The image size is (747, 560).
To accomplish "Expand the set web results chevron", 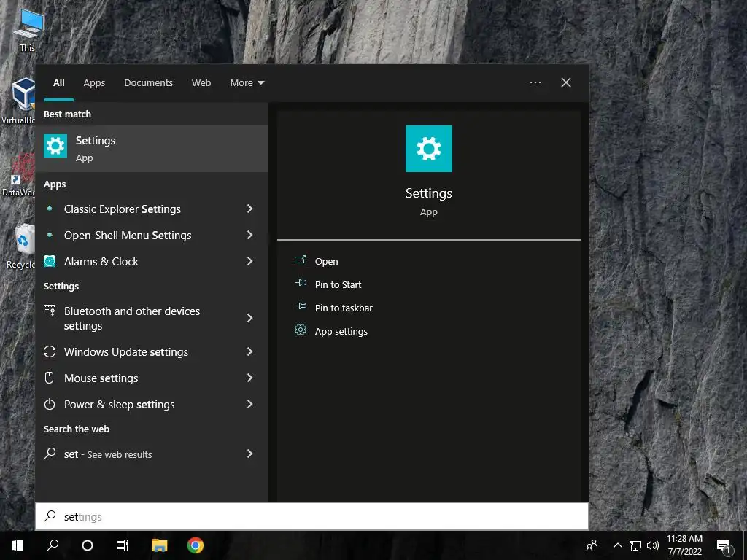I will tap(249, 454).
